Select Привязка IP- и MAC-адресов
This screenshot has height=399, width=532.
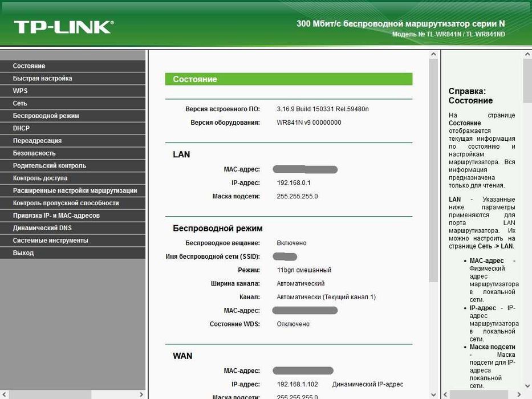(x=72, y=215)
